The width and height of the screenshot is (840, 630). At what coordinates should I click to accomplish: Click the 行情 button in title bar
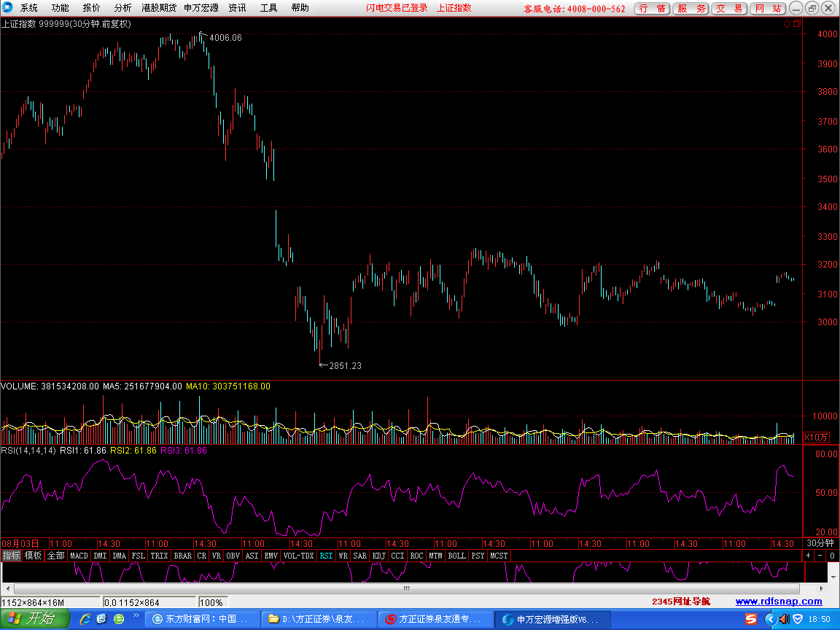tap(652, 9)
